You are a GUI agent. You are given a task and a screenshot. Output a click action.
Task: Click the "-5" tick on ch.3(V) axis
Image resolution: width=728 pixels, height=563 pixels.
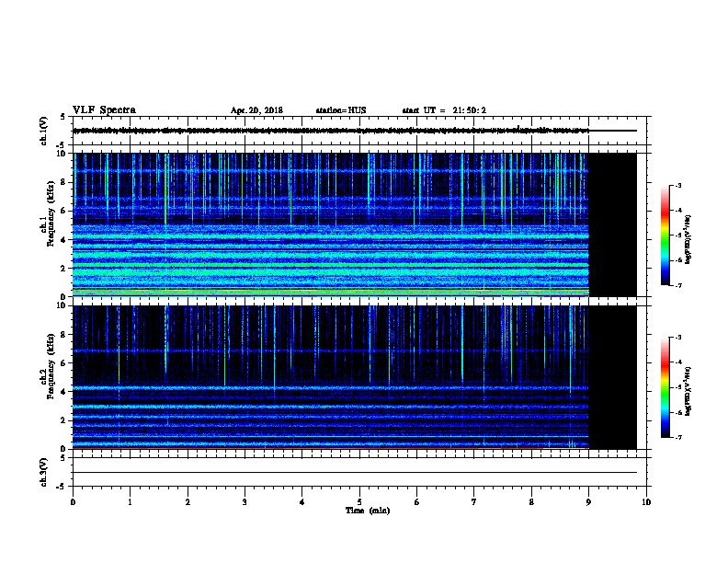tap(62, 487)
